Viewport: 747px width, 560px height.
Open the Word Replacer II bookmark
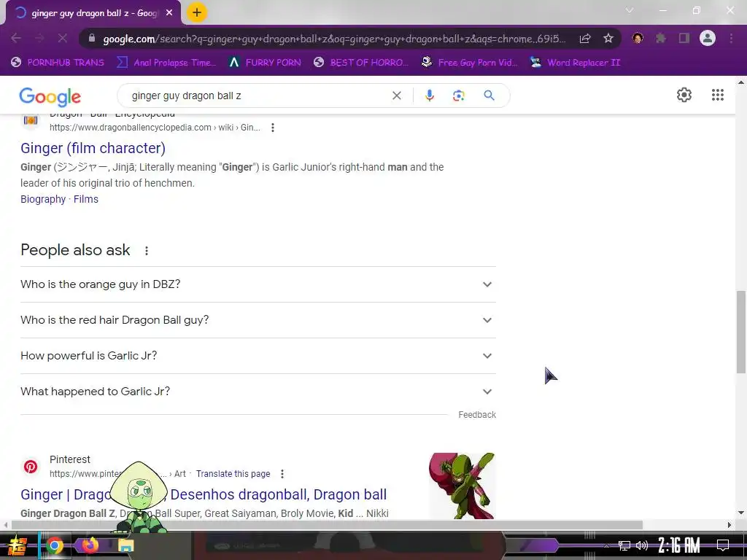(575, 63)
